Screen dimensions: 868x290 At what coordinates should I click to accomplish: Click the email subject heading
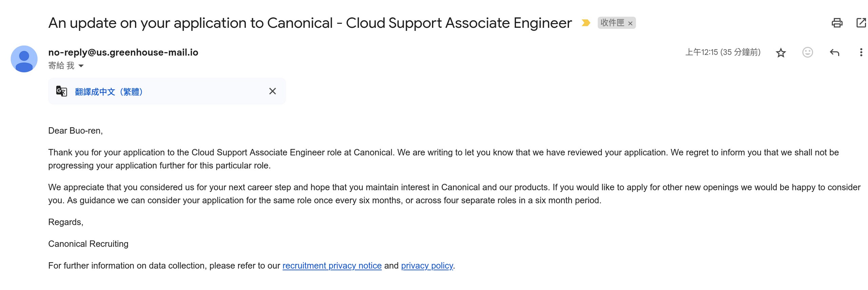[x=310, y=23]
